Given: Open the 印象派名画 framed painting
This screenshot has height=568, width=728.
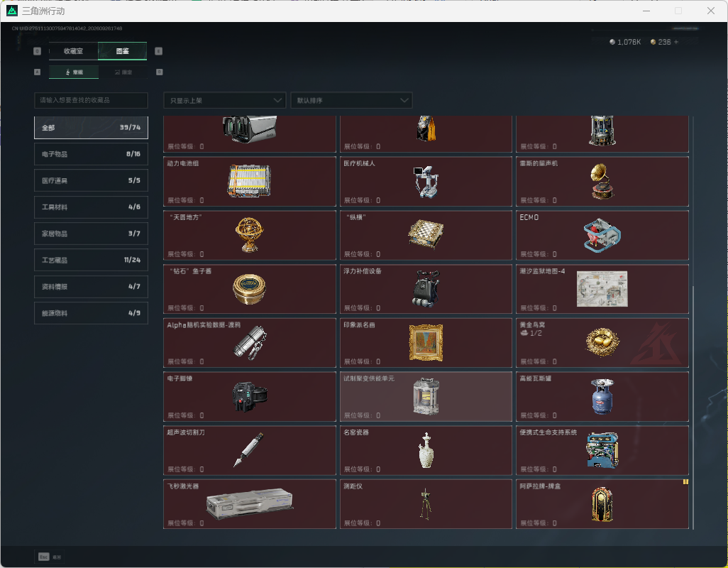Looking at the screenshot, I should [x=426, y=343].
